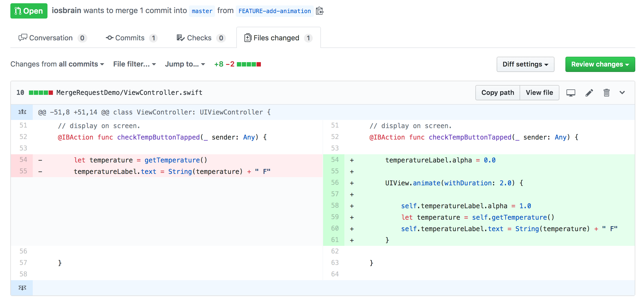Open Review changes dropdown

click(600, 64)
